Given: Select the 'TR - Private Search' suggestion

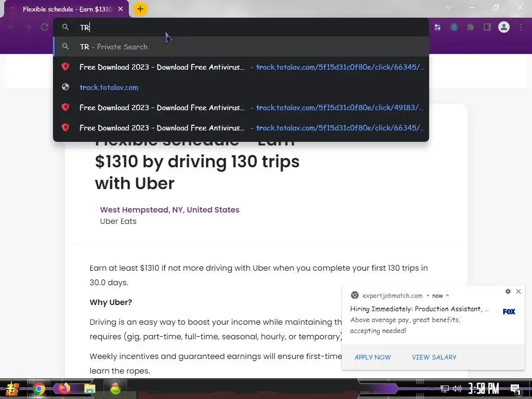Looking at the screenshot, I should [x=241, y=47].
